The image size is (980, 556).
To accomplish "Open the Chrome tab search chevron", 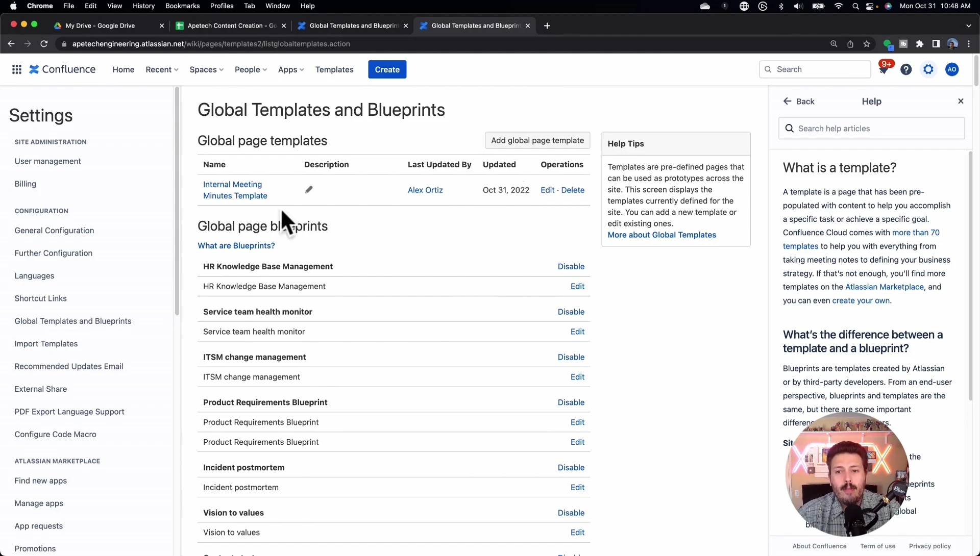I will point(969,26).
